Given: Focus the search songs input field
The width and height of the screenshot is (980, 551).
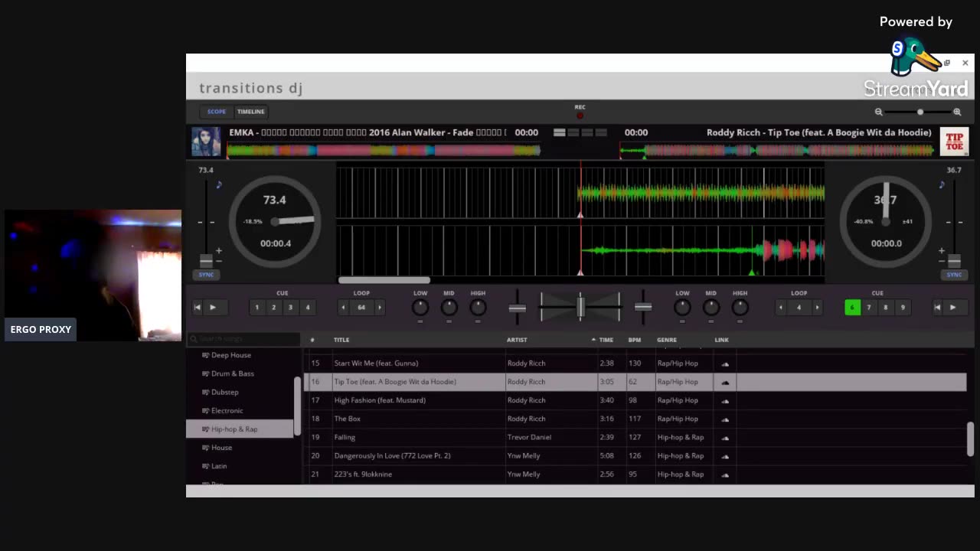Looking at the screenshot, I should point(245,339).
